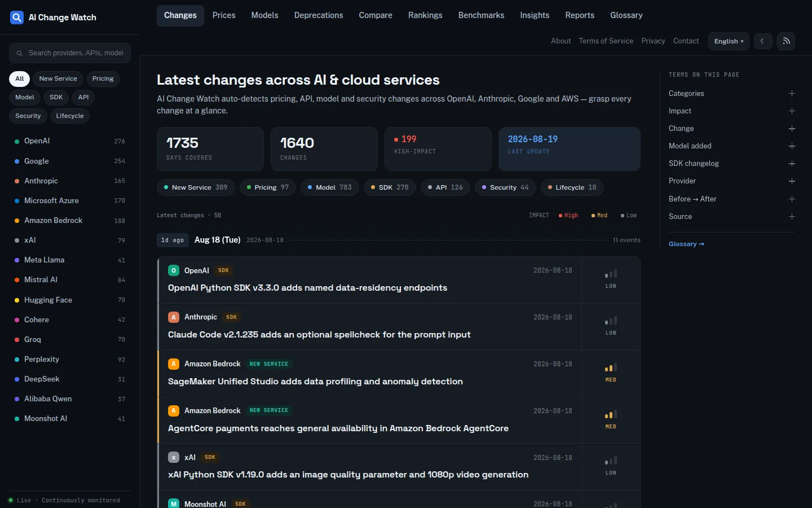Viewport: 812px width, 508px height.
Task: Click the AI Change Watch logo icon
Action: tap(17, 17)
